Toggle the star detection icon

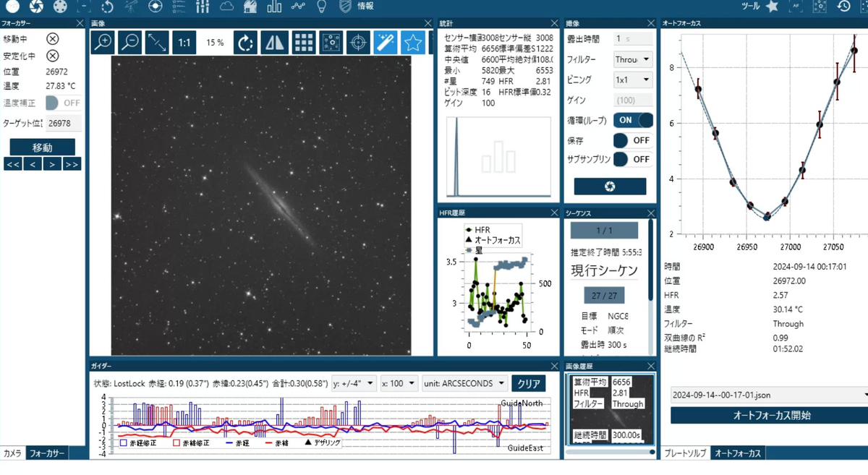click(x=413, y=43)
